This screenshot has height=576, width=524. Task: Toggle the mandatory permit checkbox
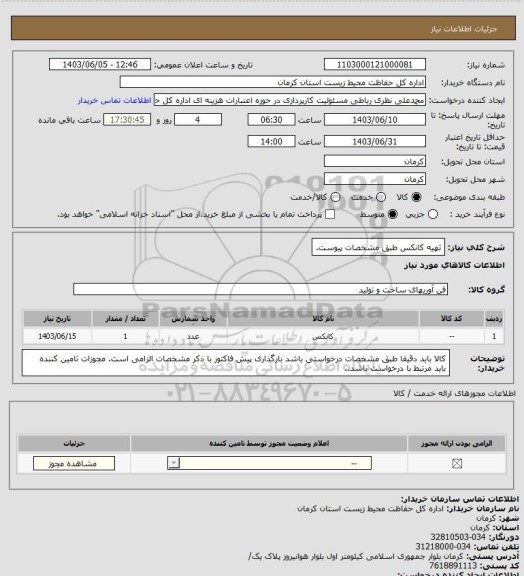tap(457, 464)
